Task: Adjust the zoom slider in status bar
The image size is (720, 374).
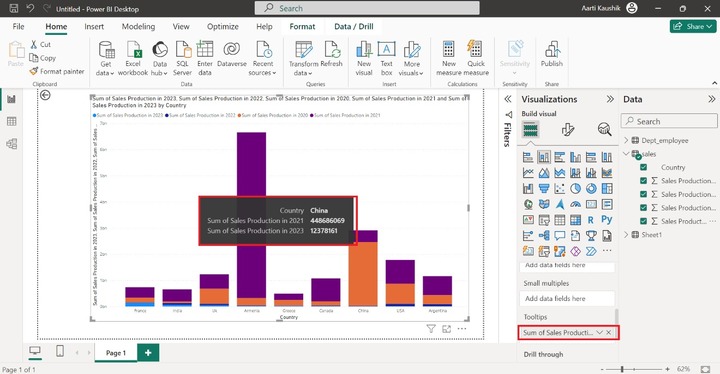Action: point(623,369)
